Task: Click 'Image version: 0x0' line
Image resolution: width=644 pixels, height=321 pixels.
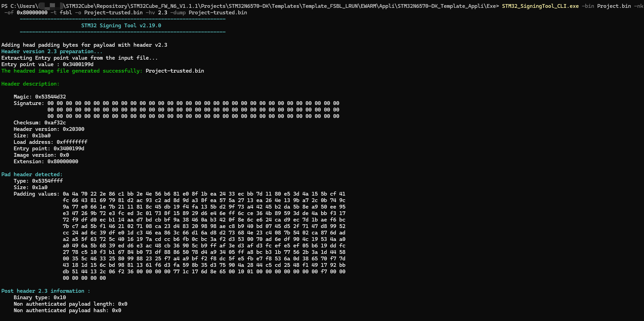Action: [41, 155]
